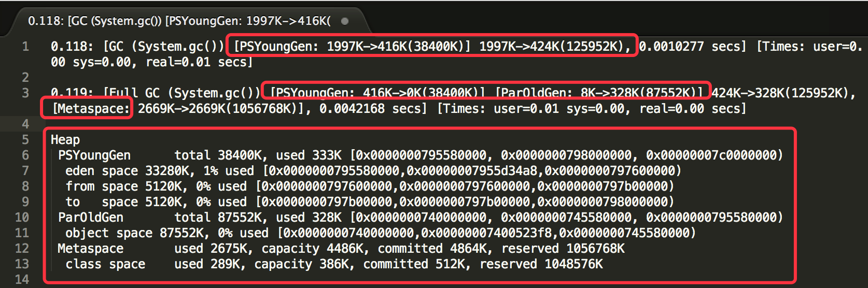Click the 'ParOldGen' label on line 10
The width and height of the screenshot is (868, 288).
pyautogui.click(x=91, y=218)
